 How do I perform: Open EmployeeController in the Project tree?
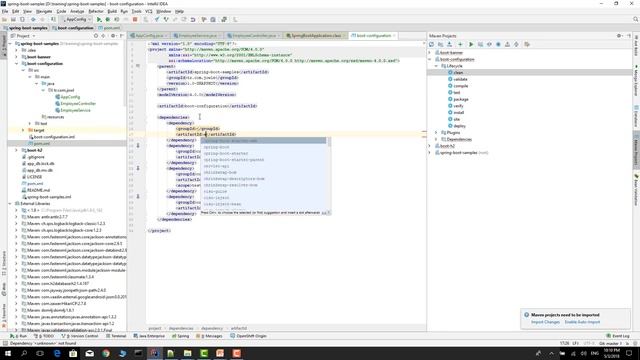[78, 104]
